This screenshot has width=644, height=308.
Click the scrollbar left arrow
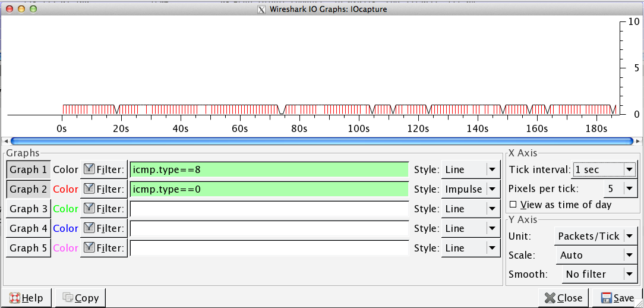click(x=6, y=141)
